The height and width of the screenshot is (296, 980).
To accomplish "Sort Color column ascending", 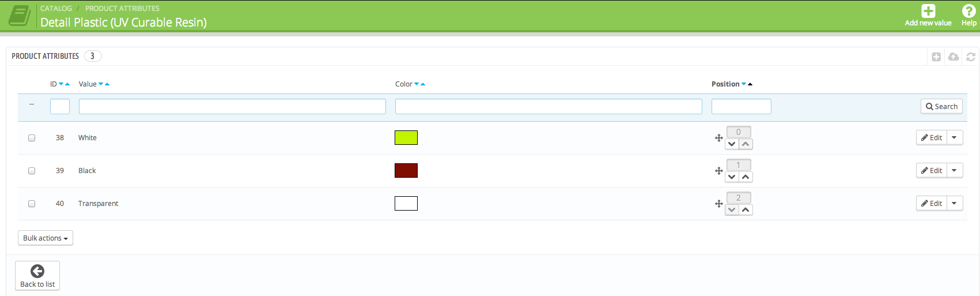I will 423,84.
